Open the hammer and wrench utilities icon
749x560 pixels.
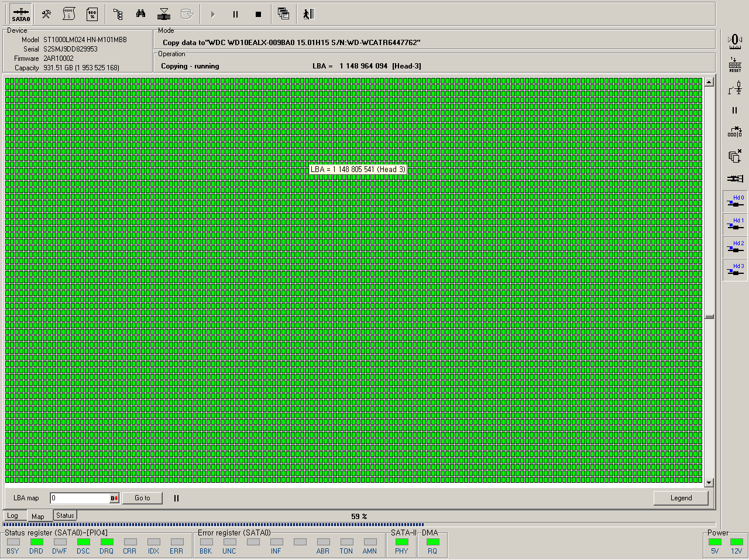click(46, 14)
